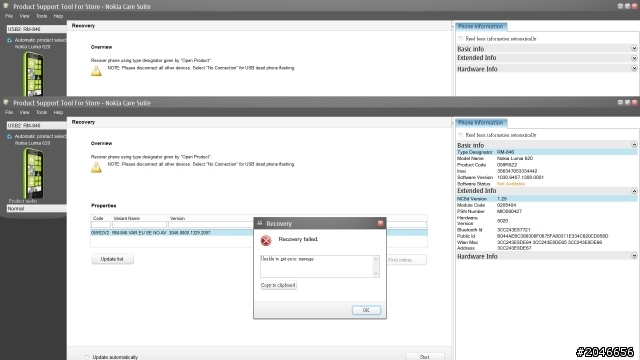
Task: Minimize the lower Nokia Care Suite window
Action: 620,102
